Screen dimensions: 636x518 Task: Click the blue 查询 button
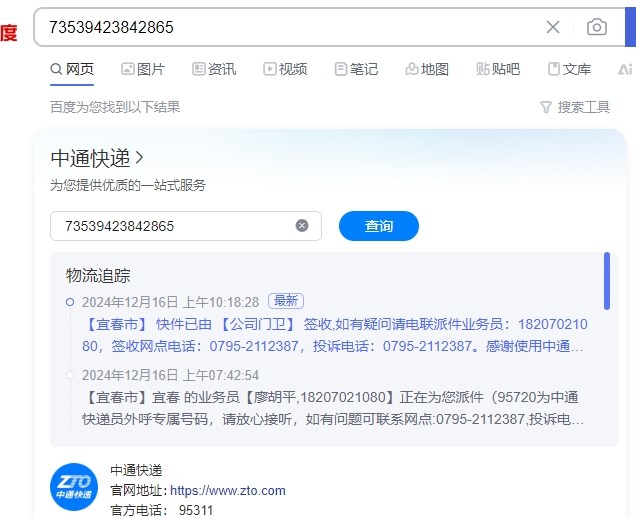379,226
